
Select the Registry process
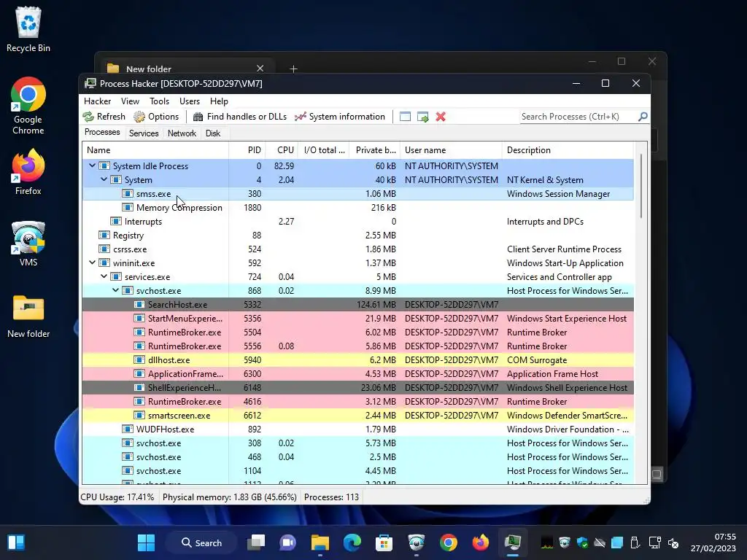[x=357, y=236]
